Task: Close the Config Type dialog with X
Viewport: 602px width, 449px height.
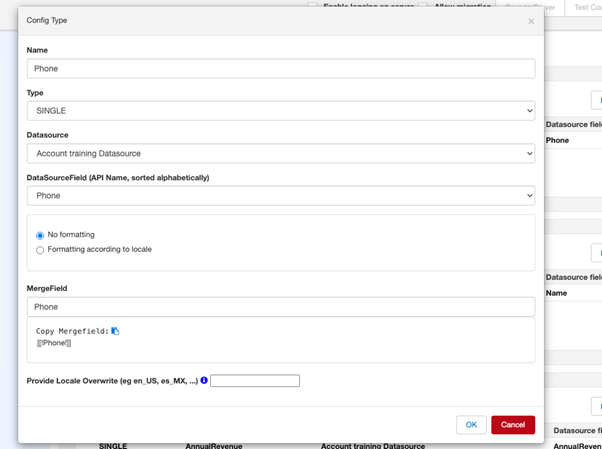Action: pos(531,21)
